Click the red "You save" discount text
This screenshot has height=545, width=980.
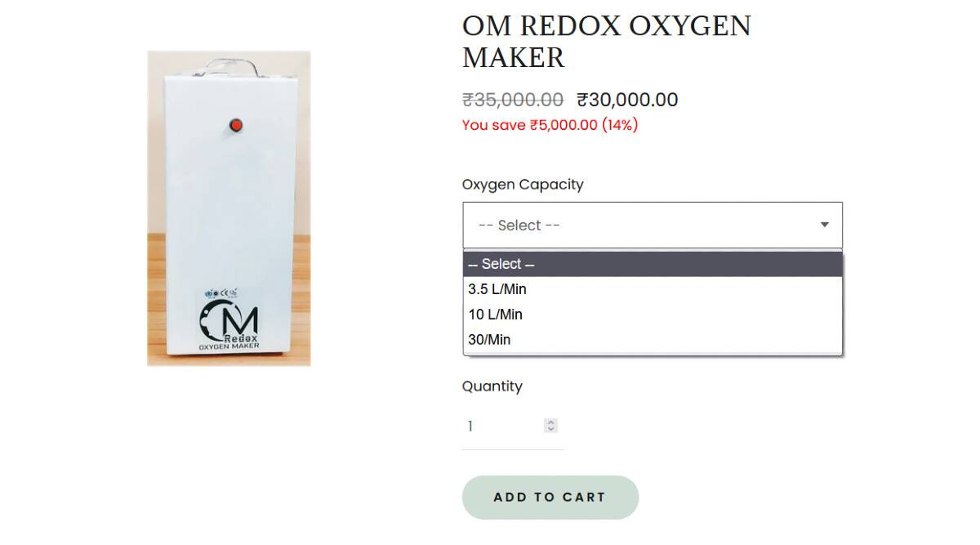(x=550, y=125)
